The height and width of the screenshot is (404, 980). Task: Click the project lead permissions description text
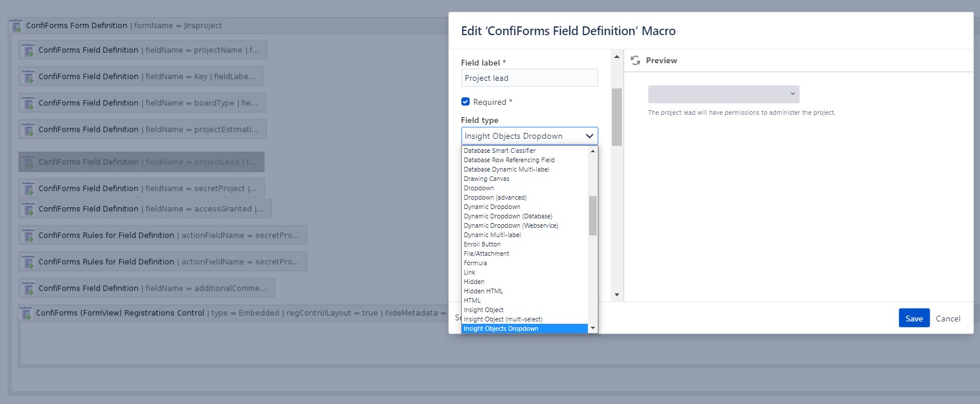coord(741,112)
